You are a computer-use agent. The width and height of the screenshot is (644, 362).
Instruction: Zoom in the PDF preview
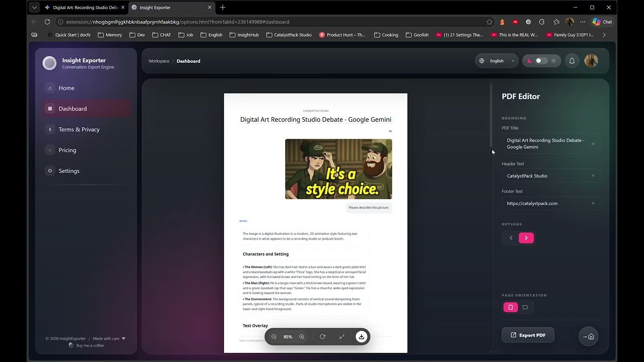pyautogui.click(x=302, y=337)
